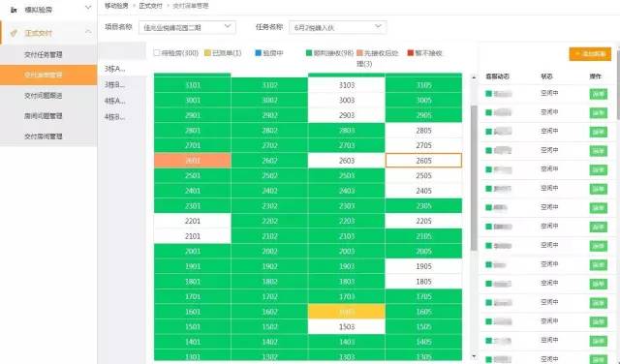620x364 pixels.
Task: Click the 操作 column header
Action: coord(595,76)
